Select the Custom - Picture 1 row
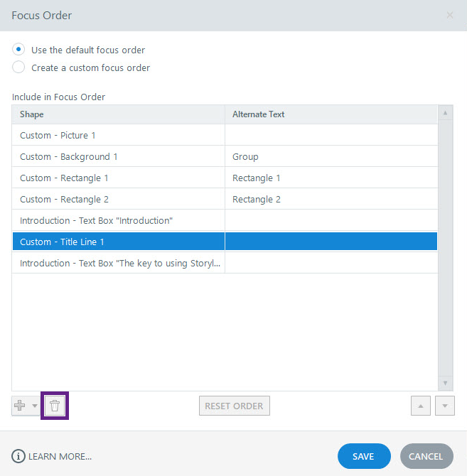 (x=118, y=135)
